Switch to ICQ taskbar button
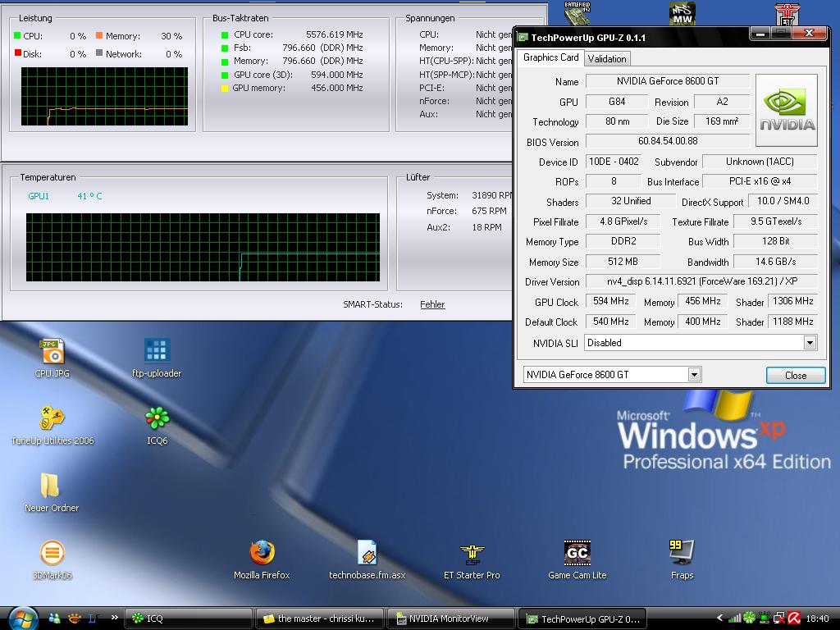The height and width of the screenshot is (630, 840). coord(189,619)
